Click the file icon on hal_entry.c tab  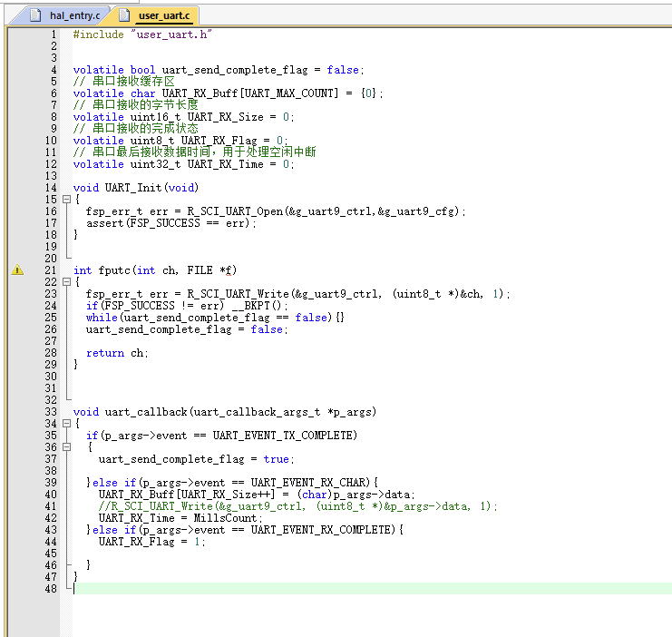[35, 15]
